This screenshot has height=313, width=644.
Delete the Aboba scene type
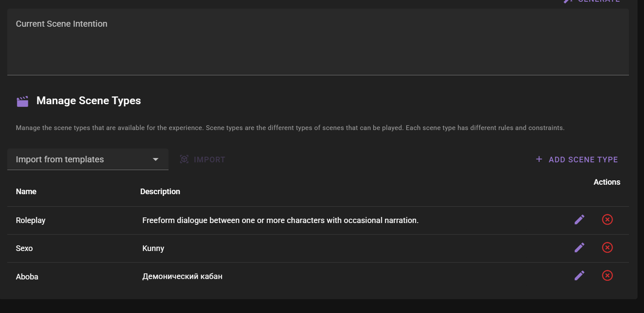[x=607, y=276]
